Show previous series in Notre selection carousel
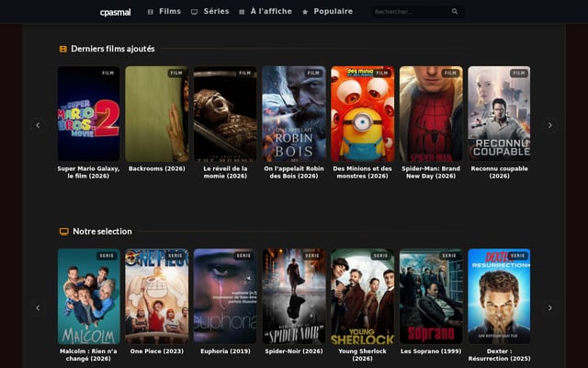 38,308
